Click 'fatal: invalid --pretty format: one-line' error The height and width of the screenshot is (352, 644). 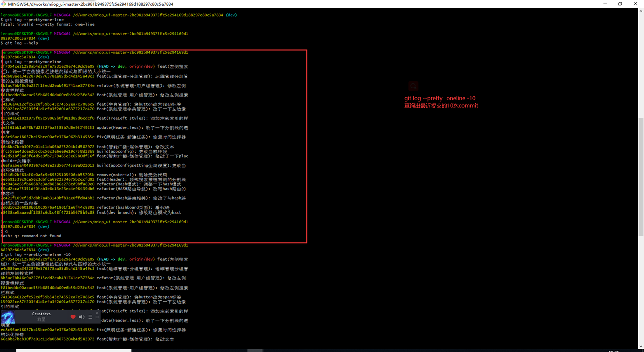click(x=47, y=24)
